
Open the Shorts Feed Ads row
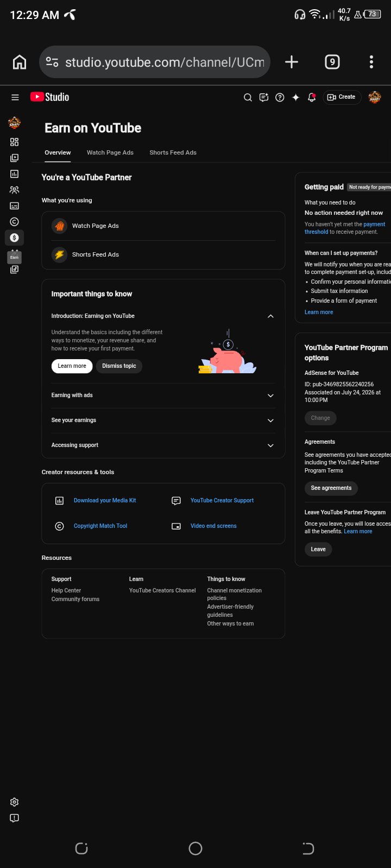tap(163, 254)
